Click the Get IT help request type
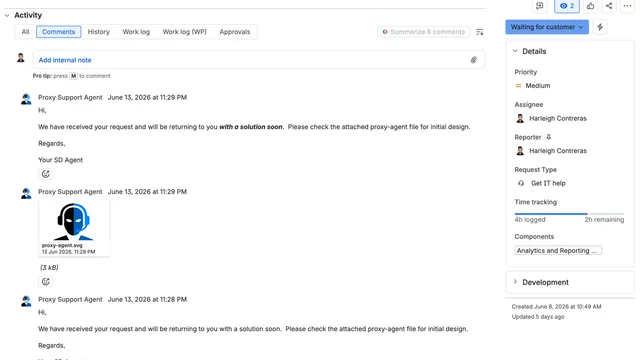 (x=548, y=183)
